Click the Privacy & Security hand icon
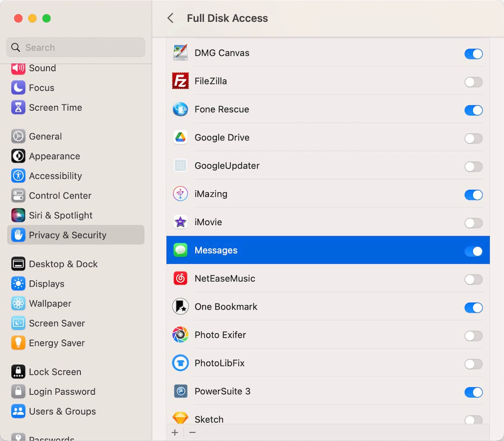The width and height of the screenshot is (504, 441). point(18,235)
